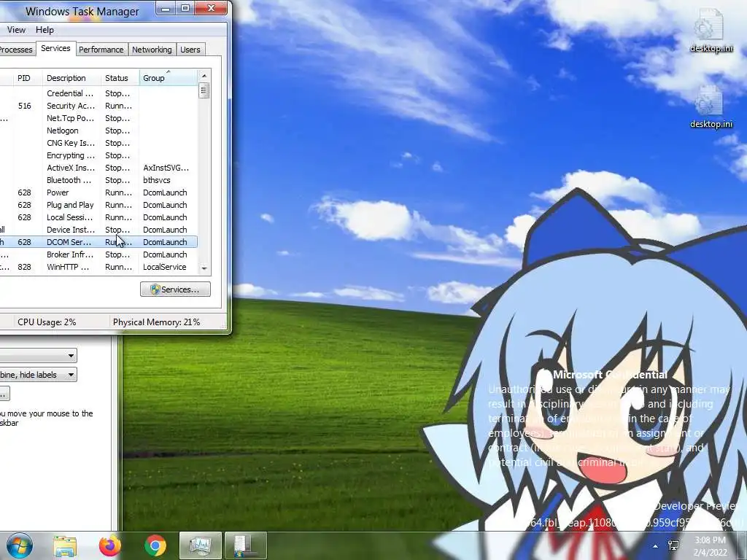Select the Credential service row
The width and height of the screenshot is (747, 560).
click(98, 93)
